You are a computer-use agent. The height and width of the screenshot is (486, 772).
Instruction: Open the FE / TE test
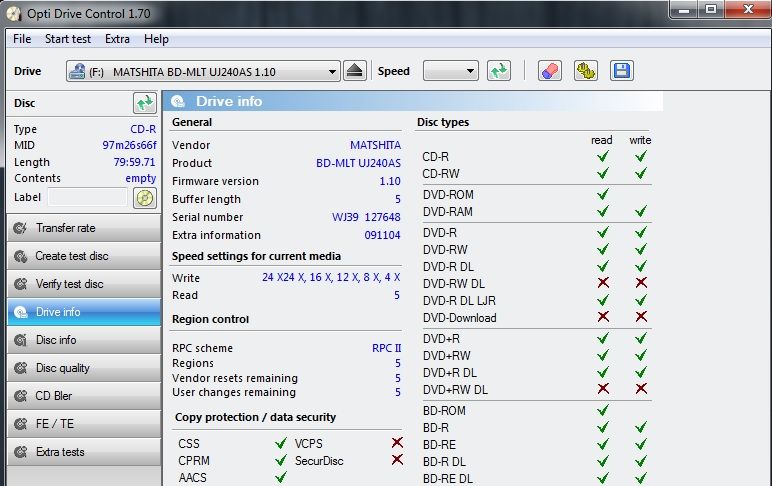[84, 424]
